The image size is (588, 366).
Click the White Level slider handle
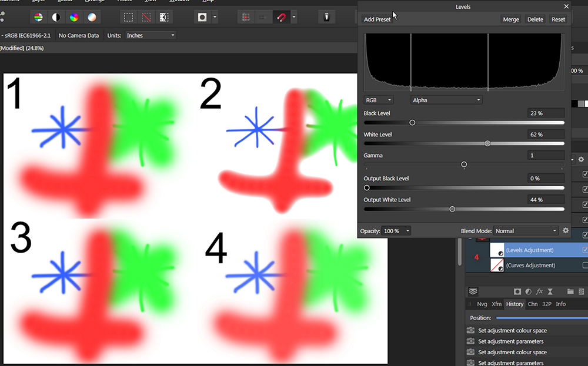pyautogui.click(x=487, y=143)
